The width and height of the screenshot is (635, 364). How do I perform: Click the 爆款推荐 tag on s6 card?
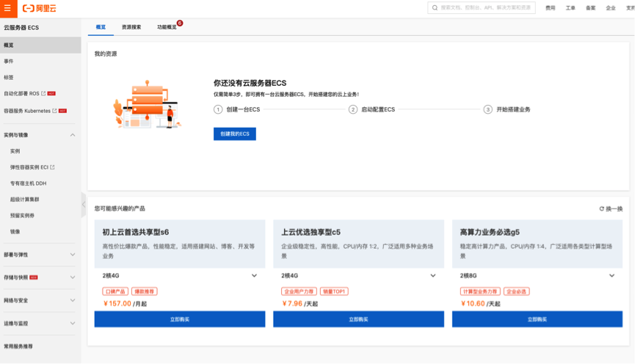click(145, 291)
